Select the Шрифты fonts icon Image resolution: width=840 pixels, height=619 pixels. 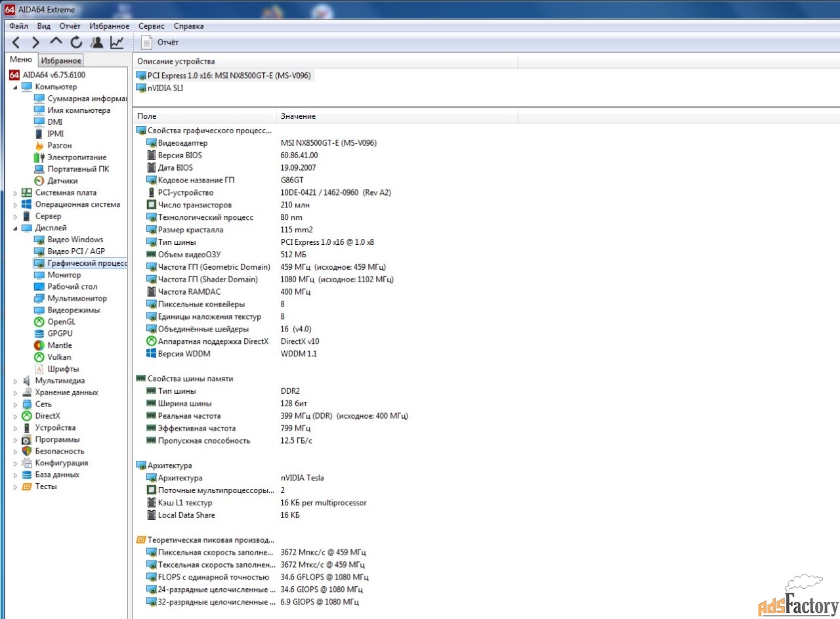tap(39, 369)
